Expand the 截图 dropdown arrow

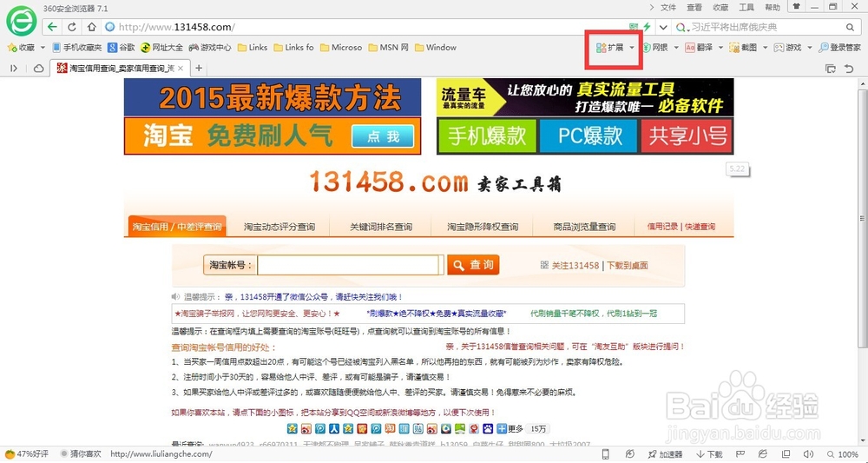(765, 48)
